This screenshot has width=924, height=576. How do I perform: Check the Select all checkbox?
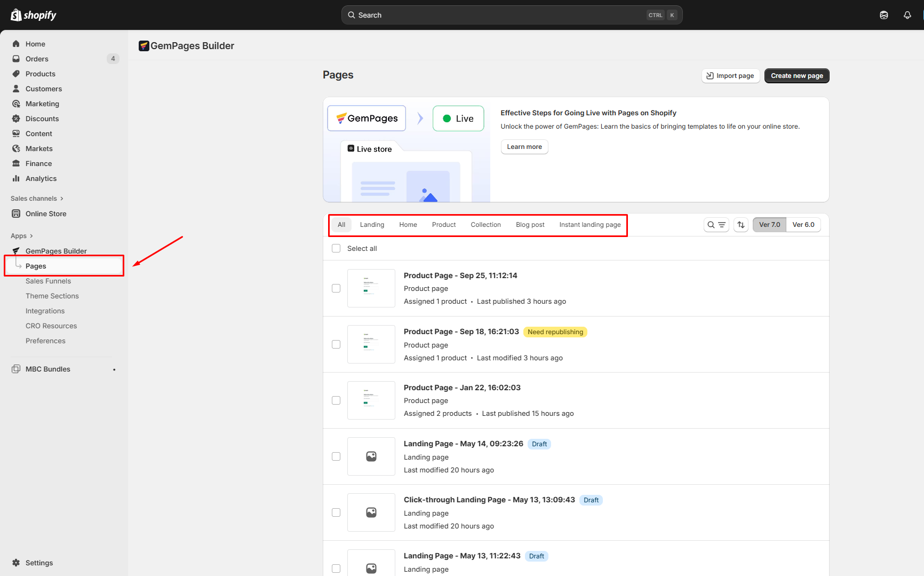[336, 248]
